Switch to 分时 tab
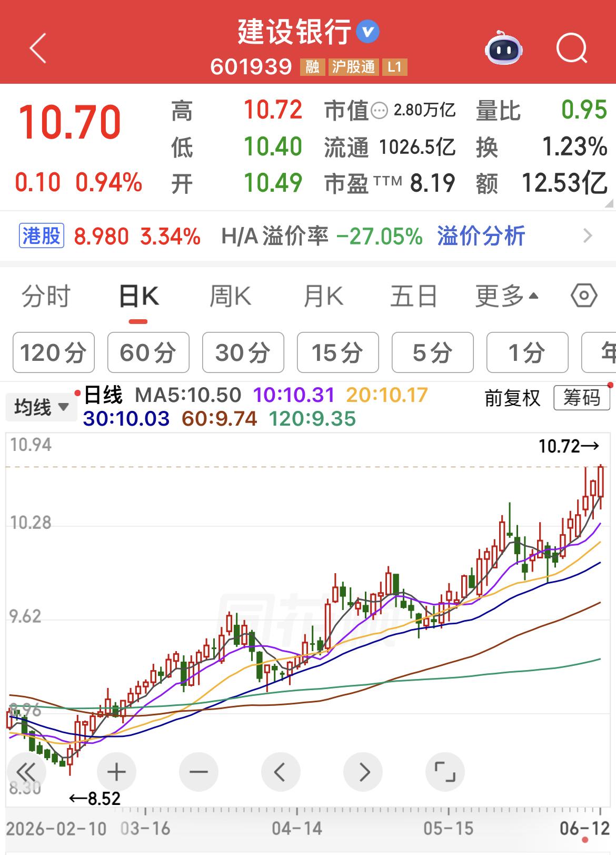The height and width of the screenshot is (855, 616). tap(46, 296)
